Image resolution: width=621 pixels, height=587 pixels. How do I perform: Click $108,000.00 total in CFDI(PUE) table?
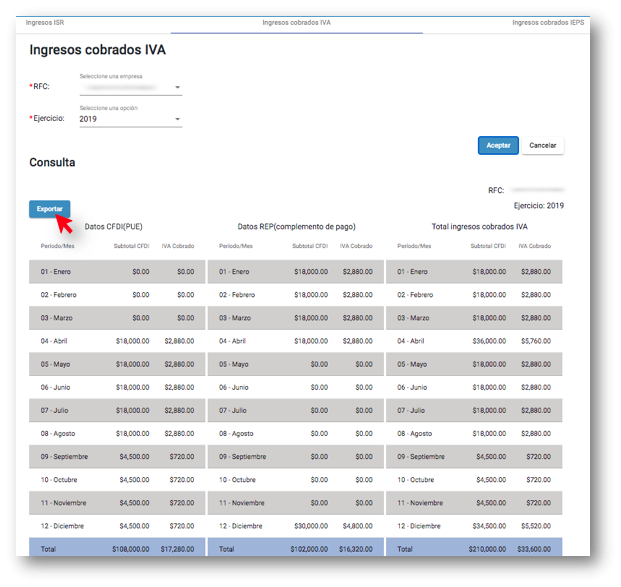131,549
